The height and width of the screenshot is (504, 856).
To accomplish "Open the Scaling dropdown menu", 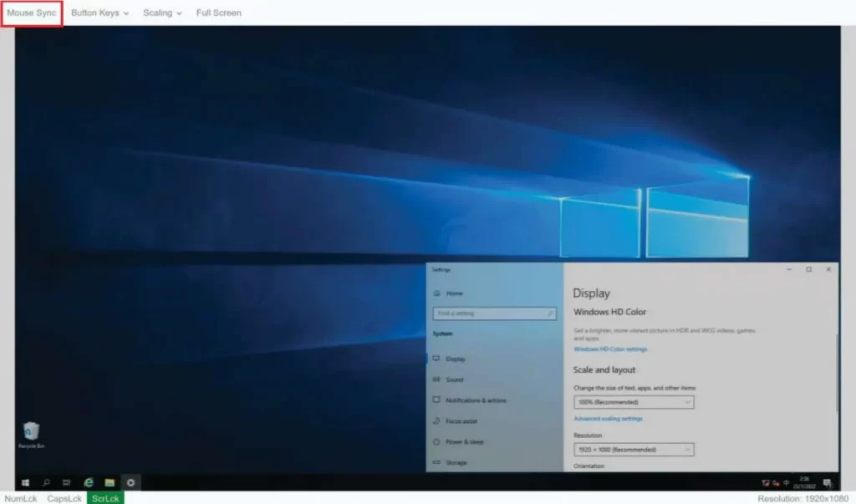I will point(162,13).
